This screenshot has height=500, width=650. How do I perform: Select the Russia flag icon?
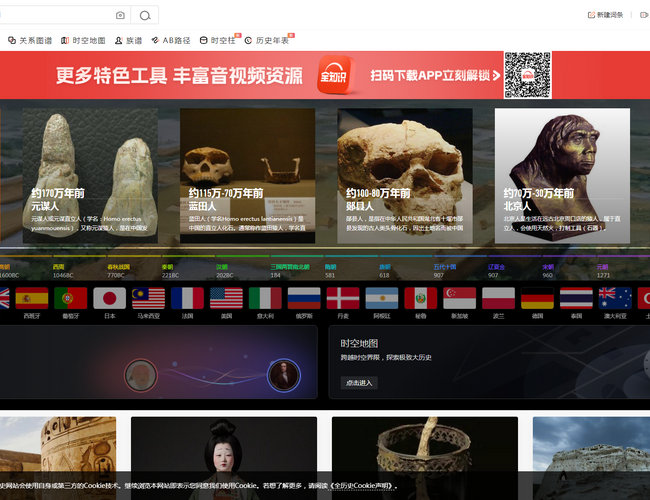(304, 298)
